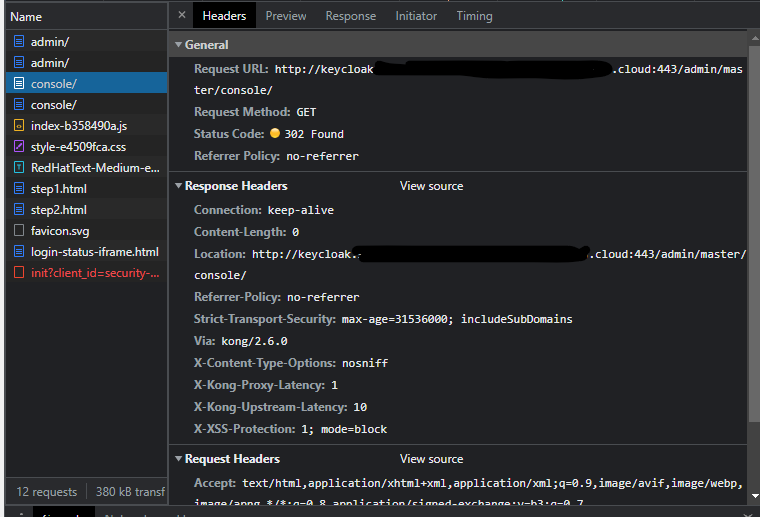Click the X-XSS-Protection header value
This screenshot has height=517, width=760.
(x=344, y=429)
